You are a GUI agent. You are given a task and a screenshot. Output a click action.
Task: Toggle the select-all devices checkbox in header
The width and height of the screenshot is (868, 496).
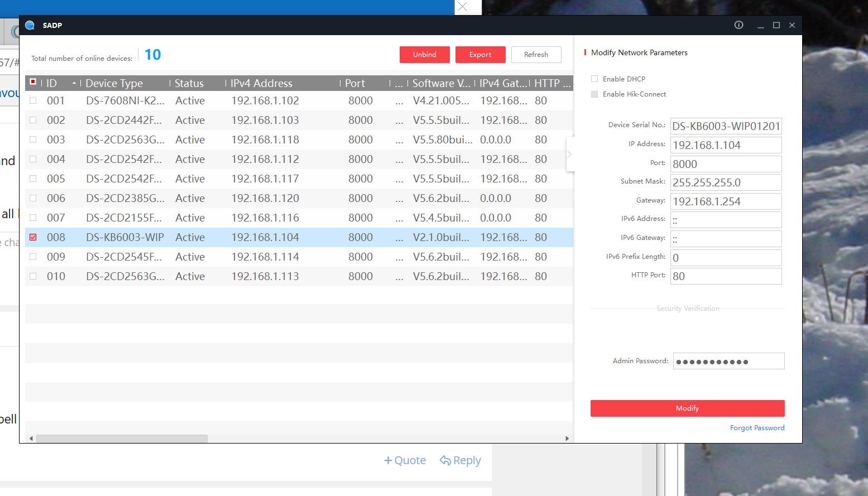(33, 82)
